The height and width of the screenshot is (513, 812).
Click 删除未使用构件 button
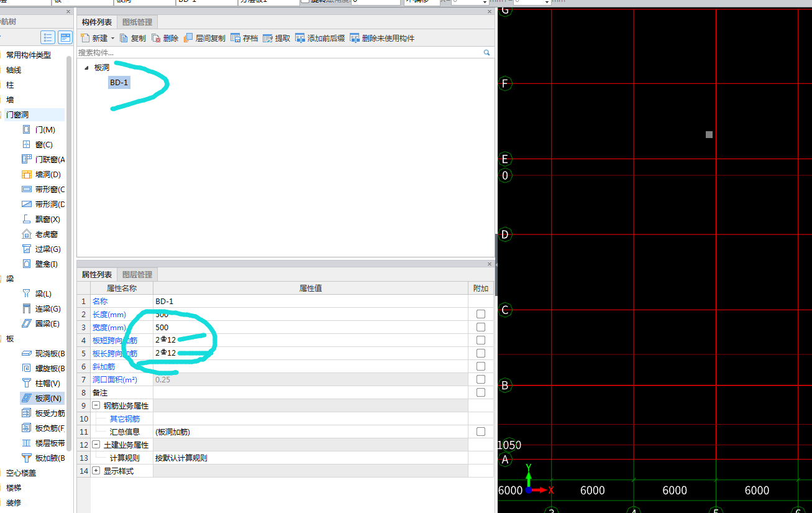pos(382,38)
